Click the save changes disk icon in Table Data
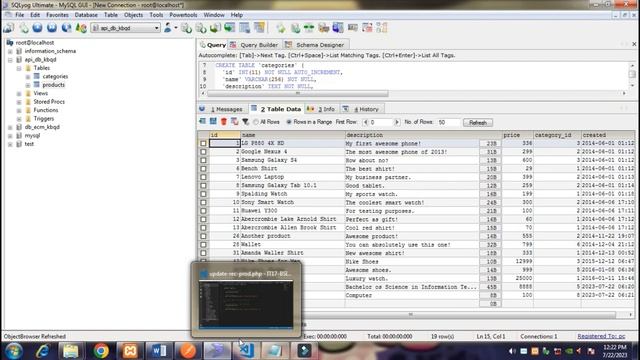Image resolution: width=640 pixels, height=360 pixels. (x=213, y=122)
